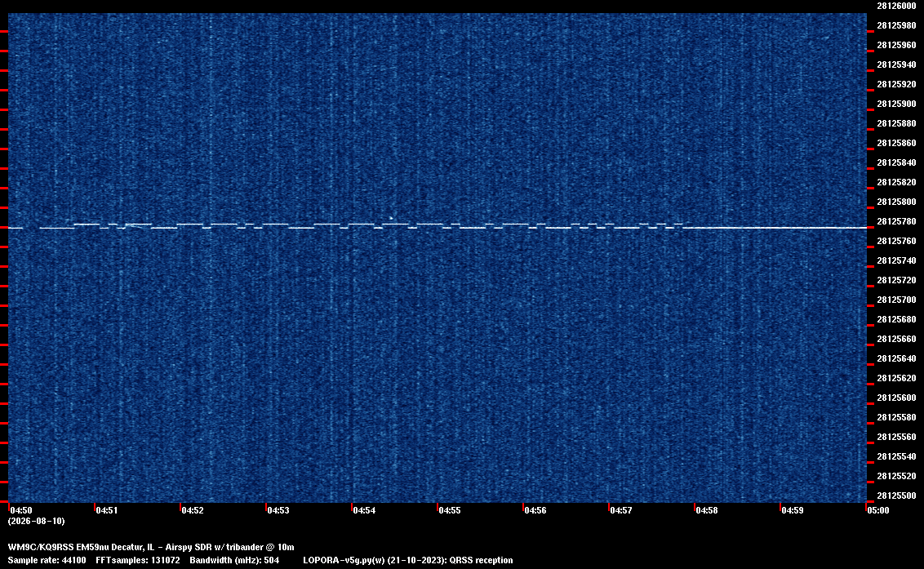Click the 04:51 time label
The height and width of the screenshot is (569, 924).
coord(107,510)
